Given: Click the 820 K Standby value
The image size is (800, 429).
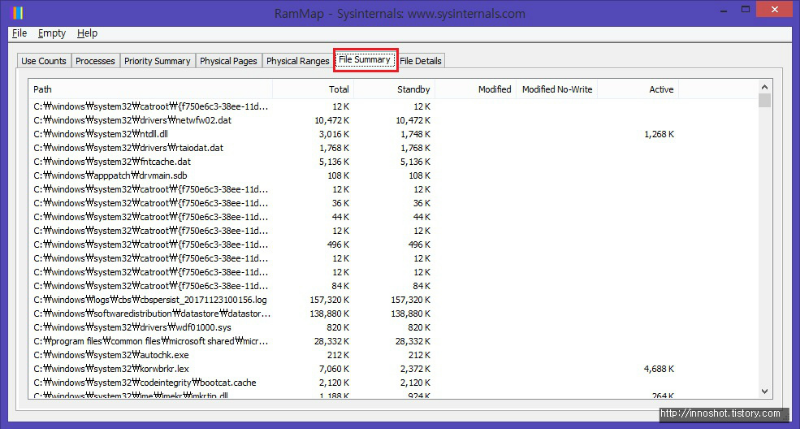Looking at the screenshot, I should [x=419, y=327].
